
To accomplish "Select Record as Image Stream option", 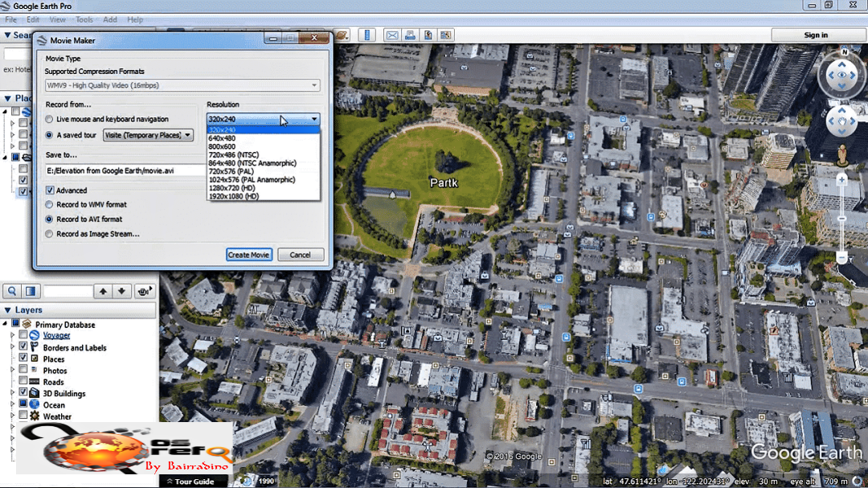I will (49, 234).
